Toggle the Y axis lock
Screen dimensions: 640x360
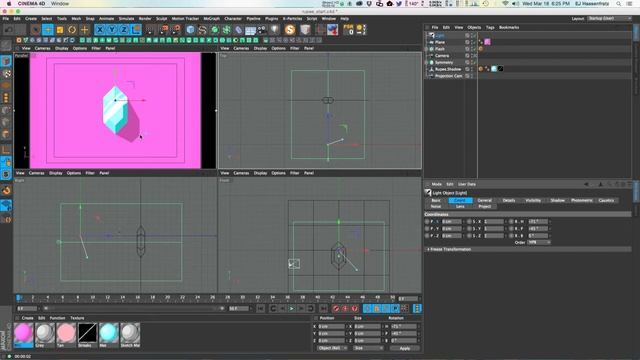[x=112, y=30]
